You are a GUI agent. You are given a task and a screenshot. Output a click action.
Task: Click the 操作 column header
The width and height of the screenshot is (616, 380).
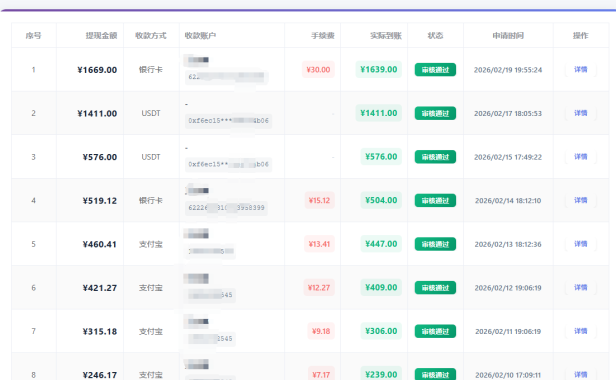click(x=581, y=36)
